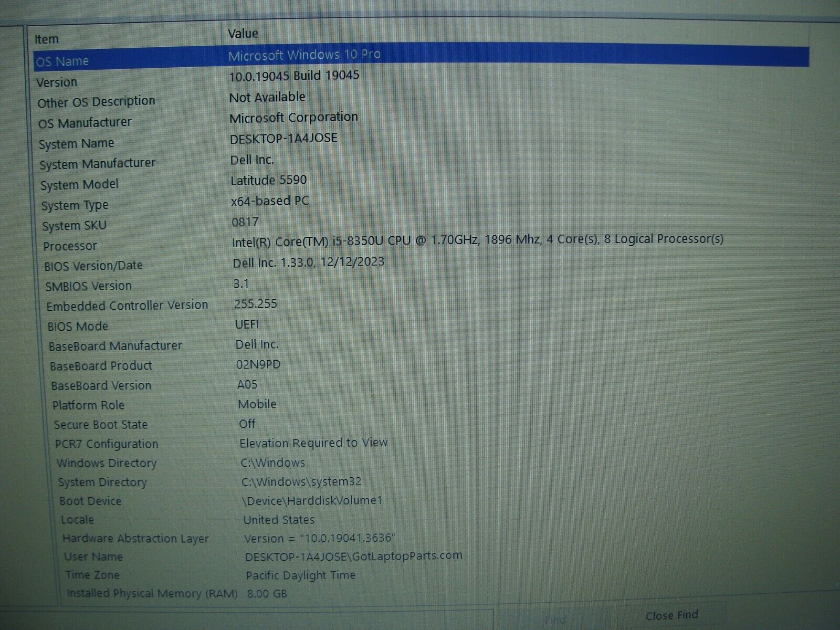Click the DESKTOP-1A4JOSE\GotLaptopParts.com value
The image size is (840, 630).
[x=354, y=556]
